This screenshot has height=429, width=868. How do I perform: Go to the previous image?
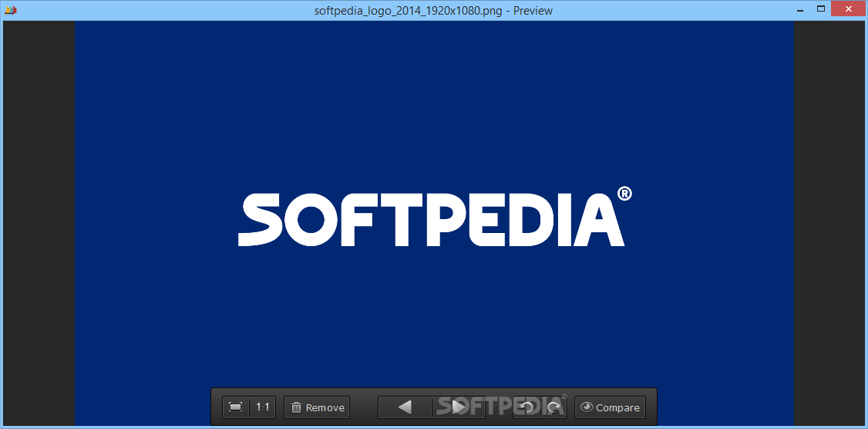[405, 407]
